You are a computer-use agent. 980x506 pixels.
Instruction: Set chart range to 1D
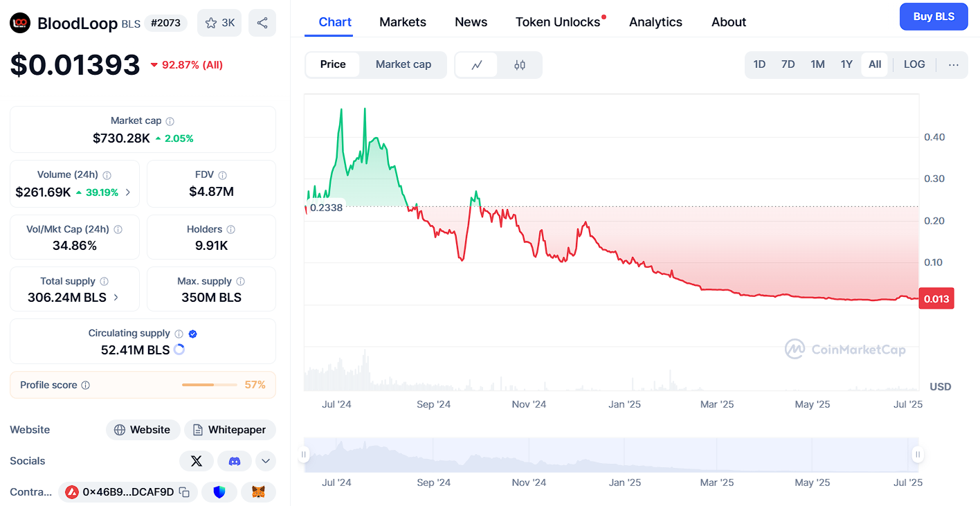tap(759, 64)
